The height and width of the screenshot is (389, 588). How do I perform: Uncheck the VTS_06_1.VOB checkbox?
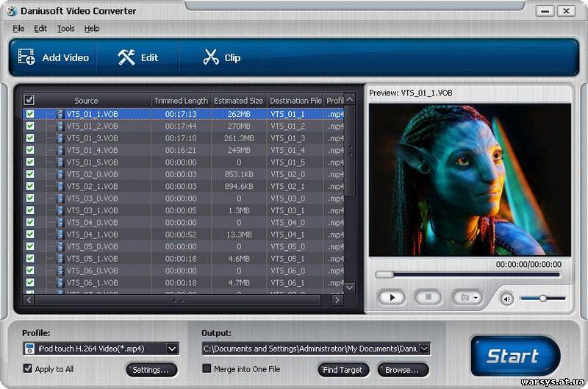point(30,282)
